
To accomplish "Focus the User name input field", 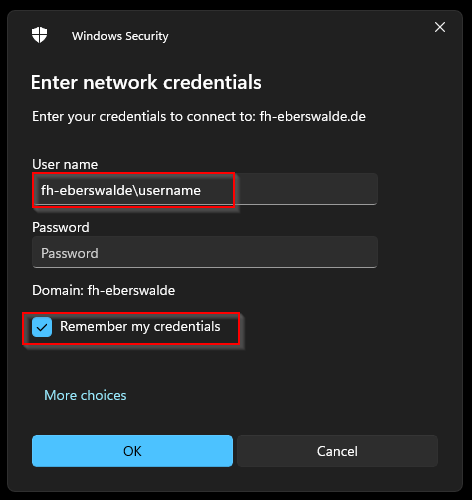I will (x=205, y=189).
